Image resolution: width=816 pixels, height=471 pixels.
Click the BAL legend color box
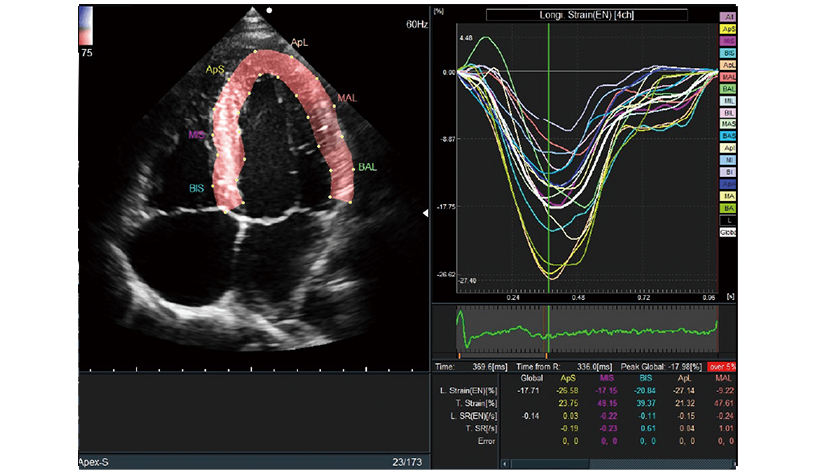click(x=730, y=89)
